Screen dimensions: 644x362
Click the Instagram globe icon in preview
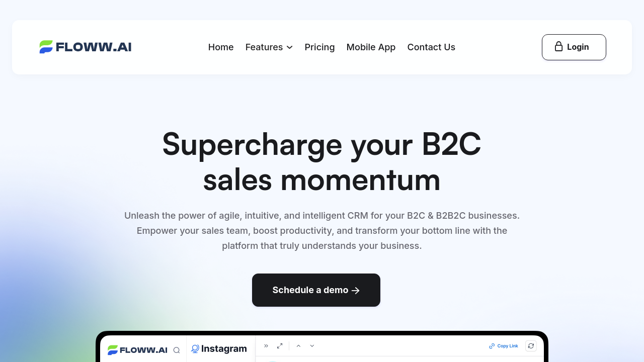pyautogui.click(x=195, y=349)
